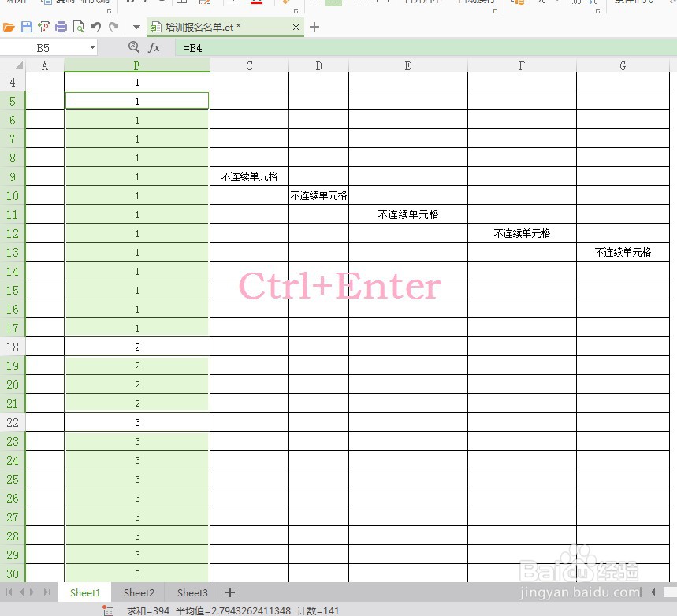The width and height of the screenshot is (677, 616).
Task: Click the status bar mode icon
Action: click(108, 610)
